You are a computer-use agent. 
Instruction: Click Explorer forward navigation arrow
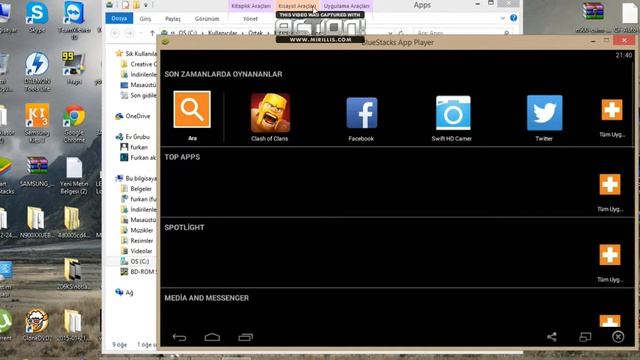(129, 33)
